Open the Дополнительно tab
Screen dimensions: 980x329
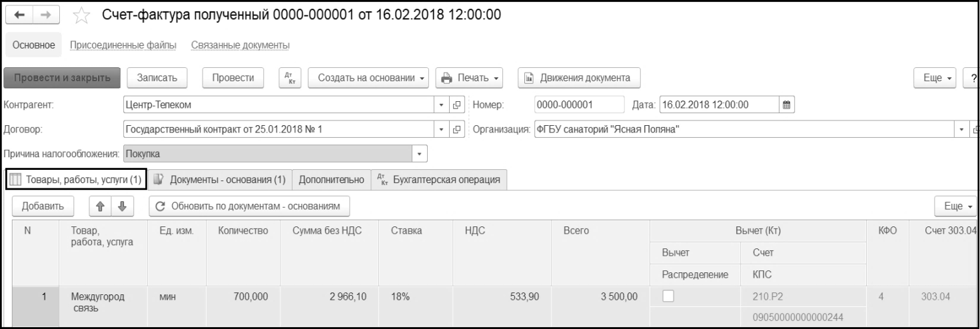331,179
